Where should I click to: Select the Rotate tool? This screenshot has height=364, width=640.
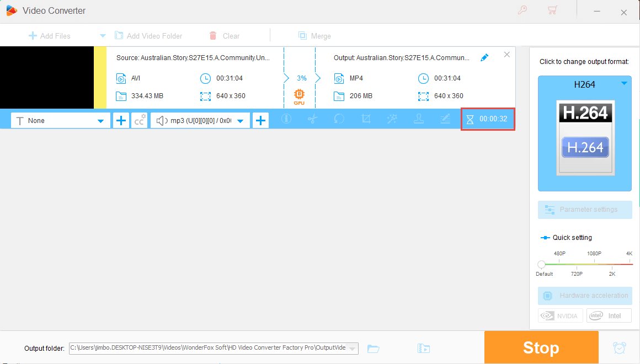pos(339,119)
